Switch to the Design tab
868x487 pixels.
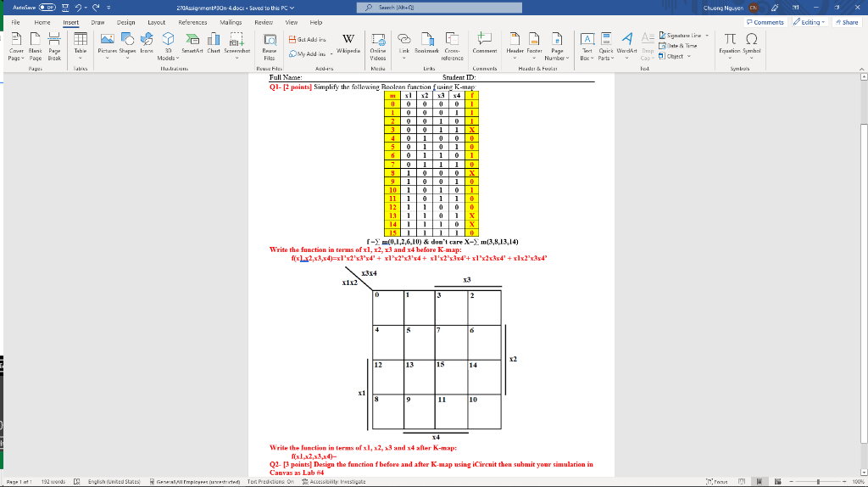tap(125, 22)
